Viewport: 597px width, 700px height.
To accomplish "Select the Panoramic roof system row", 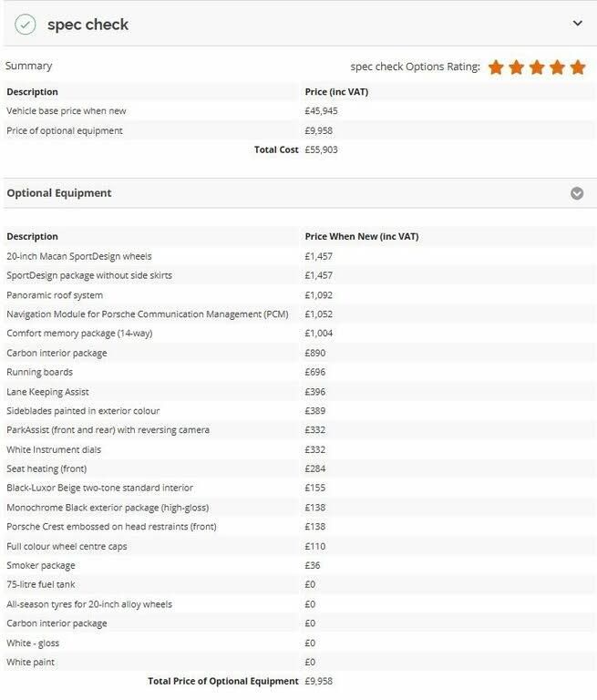I will 300,295.
